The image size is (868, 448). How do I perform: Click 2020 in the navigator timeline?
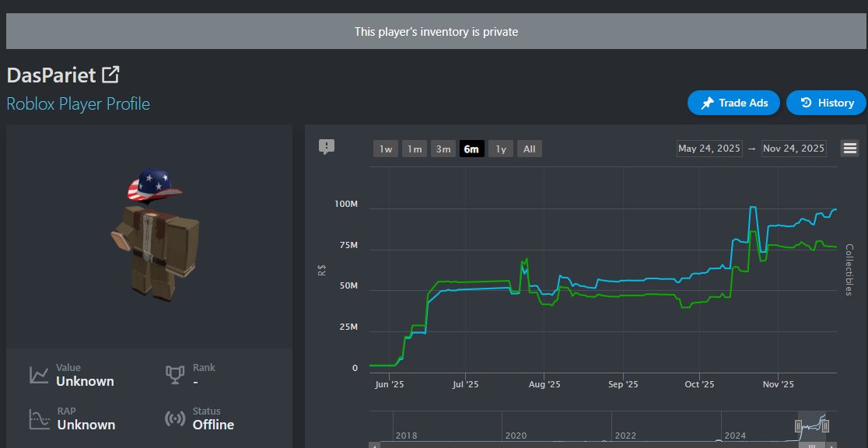coord(516,436)
